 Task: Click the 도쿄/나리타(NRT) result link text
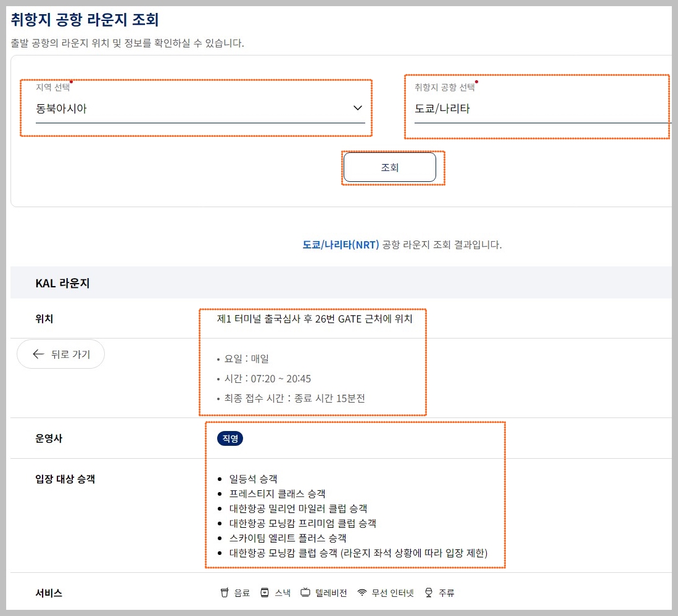[x=341, y=245]
